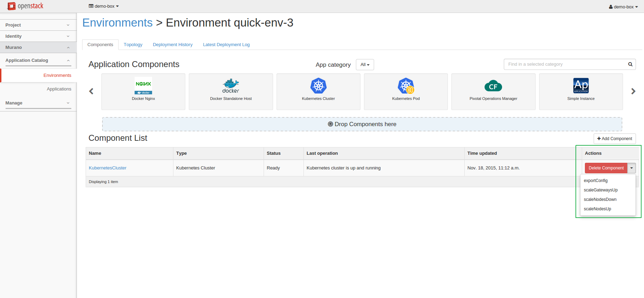Open the App category All dropdown
The image size is (644, 298).
(x=365, y=65)
